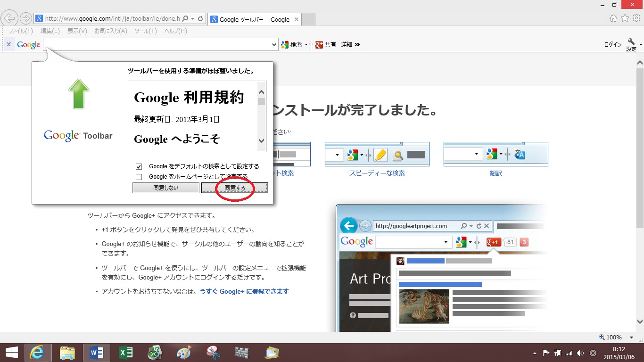
Task: Click the terms of service scrollbar thumb
Action: pyautogui.click(x=262, y=101)
